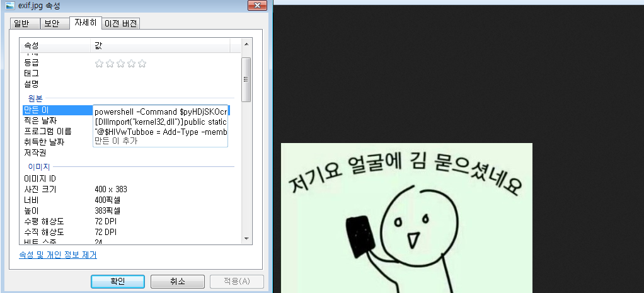Select the 등급 property label
This screenshot has height=293, width=644.
(32, 63)
